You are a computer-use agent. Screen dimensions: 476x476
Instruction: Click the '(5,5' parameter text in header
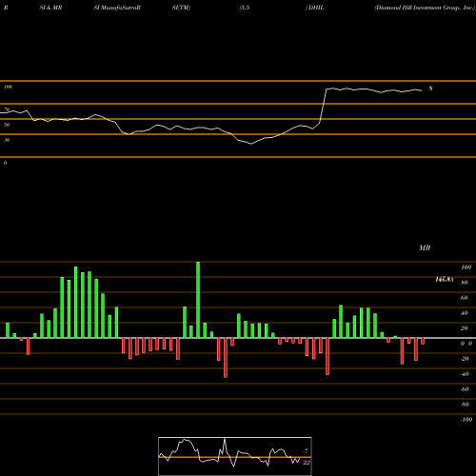[x=245, y=8]
